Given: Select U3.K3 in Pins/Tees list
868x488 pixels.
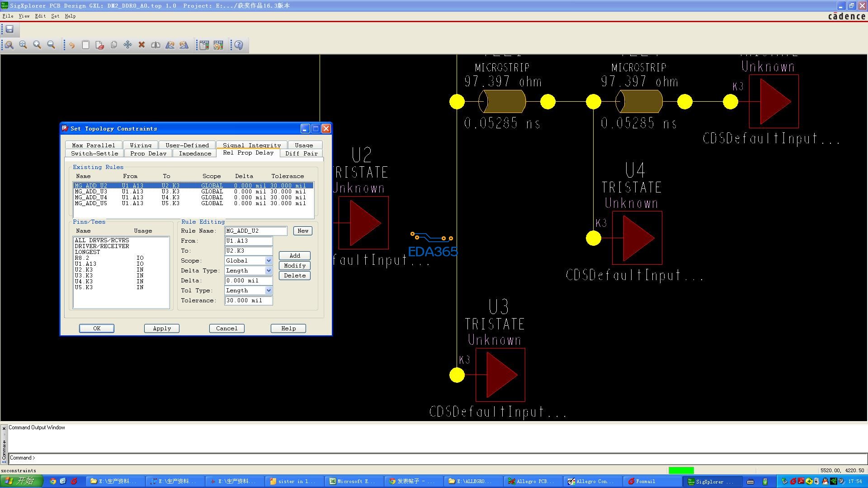Looking at the screenshot, I should click(x=84, y=276).
